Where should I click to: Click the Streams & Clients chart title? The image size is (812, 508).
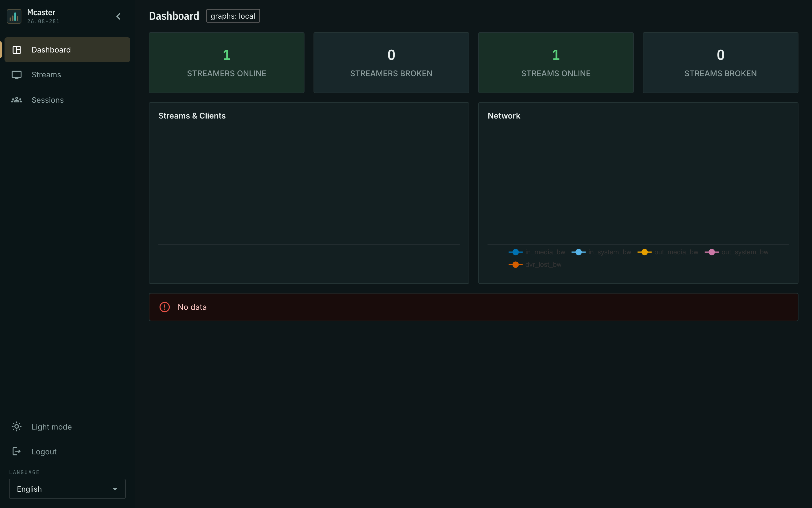coord(192,116)
